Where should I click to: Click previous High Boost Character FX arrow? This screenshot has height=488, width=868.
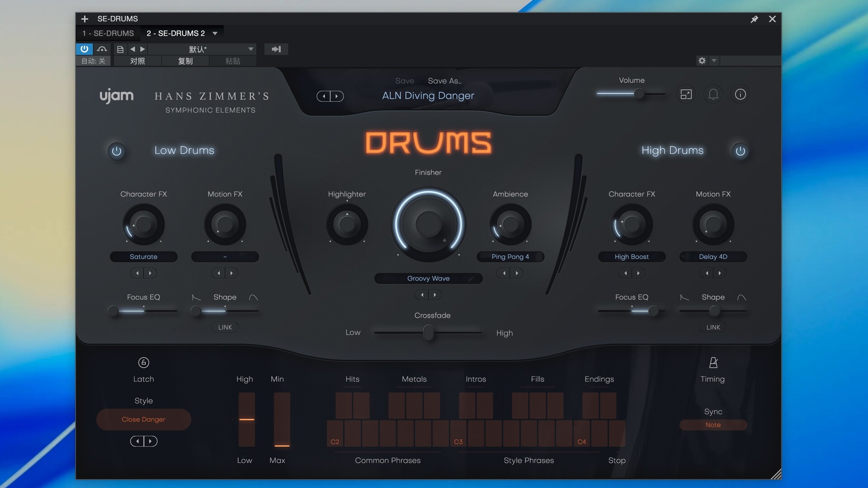[x=625, y=273]
